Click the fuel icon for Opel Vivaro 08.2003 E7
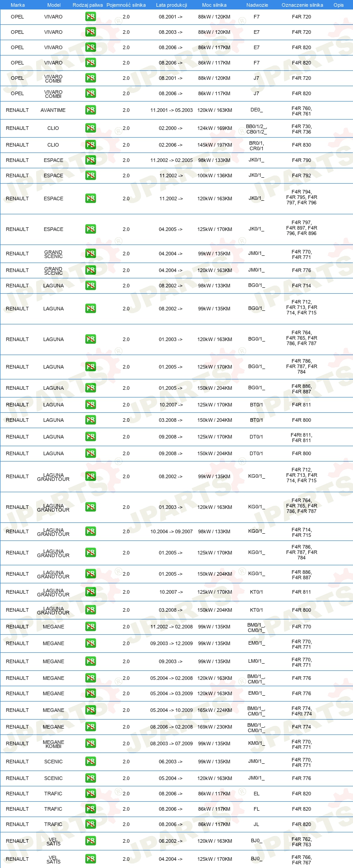 (91, 32)
